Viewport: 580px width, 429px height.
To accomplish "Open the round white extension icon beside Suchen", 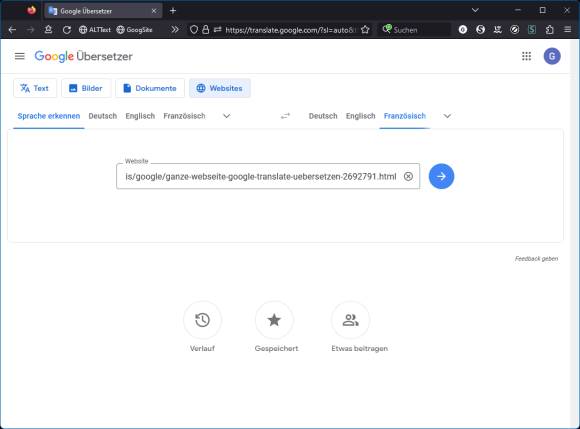I will [x=463, y=30].
